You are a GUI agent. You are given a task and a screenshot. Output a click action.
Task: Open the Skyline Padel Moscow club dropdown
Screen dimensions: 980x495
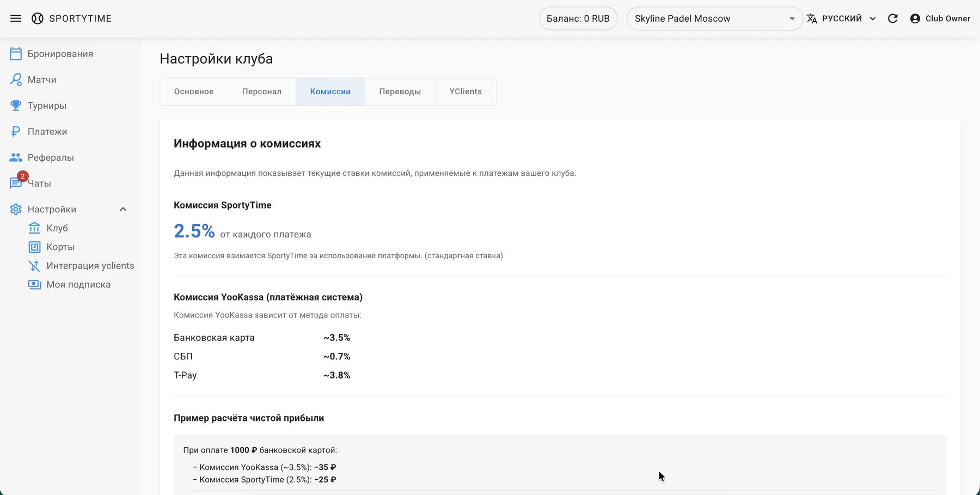(x=714, y=19)
